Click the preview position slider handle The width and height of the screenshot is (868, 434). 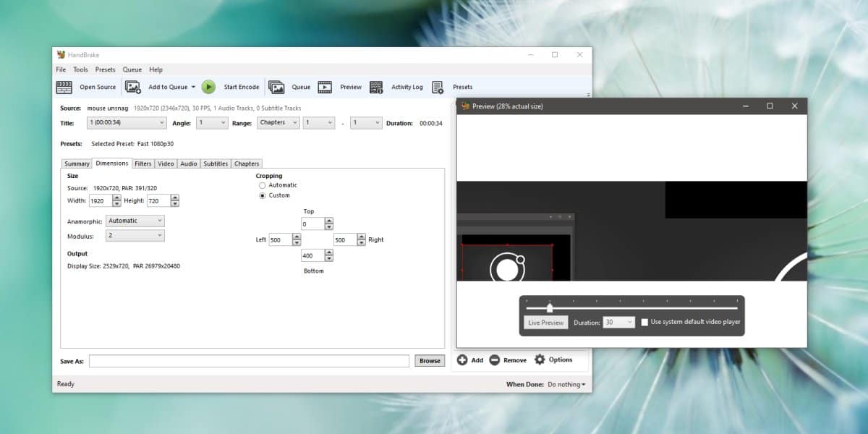tap(550, 308)
